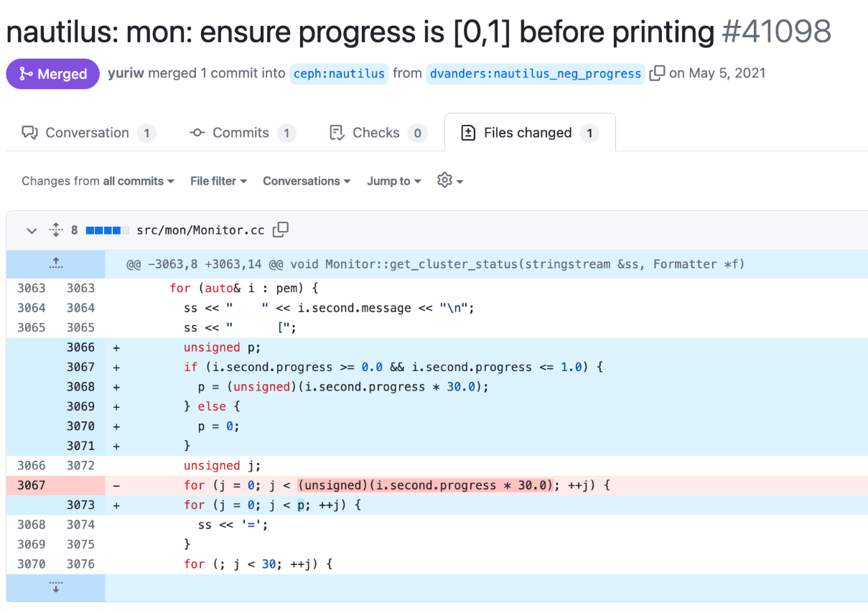Switch to the Commits tab
The image size is (868, 613).
(x=243, y=133)
